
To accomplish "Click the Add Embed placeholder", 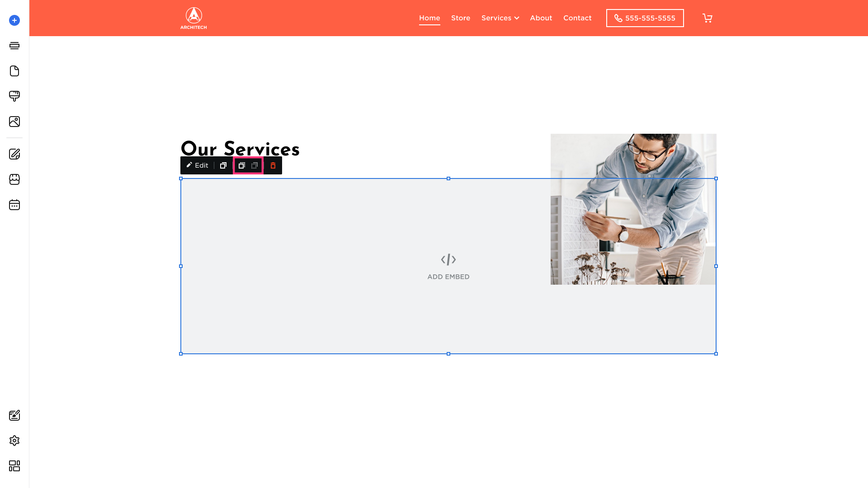I will pos(448,267).
